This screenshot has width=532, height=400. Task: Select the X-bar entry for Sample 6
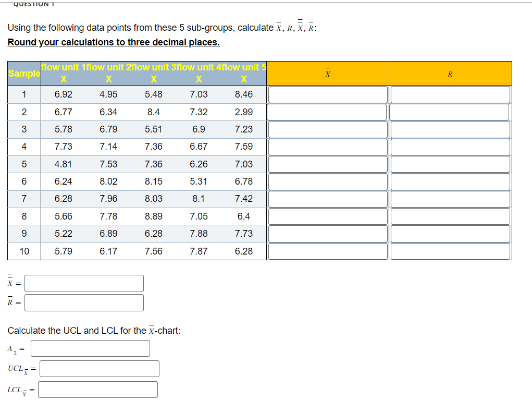click(x=327, y=181)
